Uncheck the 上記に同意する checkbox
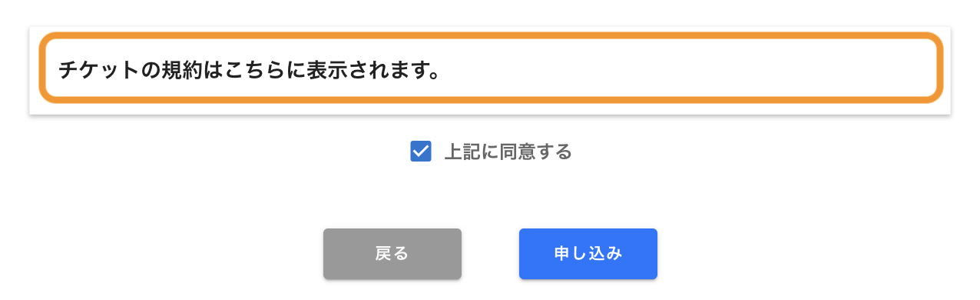 click(420, 152)
